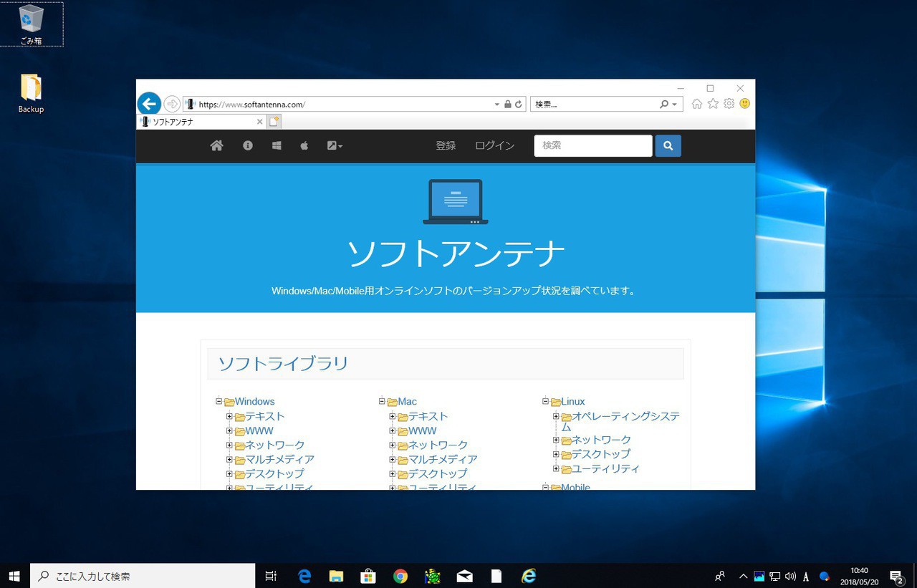The image size is (917, 588).
Task: Collapse the Linux tree node
Action: tap(545, 401)
